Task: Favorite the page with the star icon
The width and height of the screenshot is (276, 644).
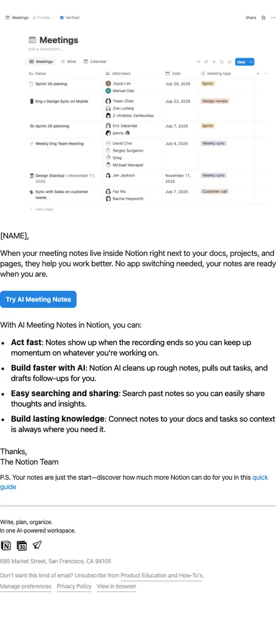Action: (263, 18)
